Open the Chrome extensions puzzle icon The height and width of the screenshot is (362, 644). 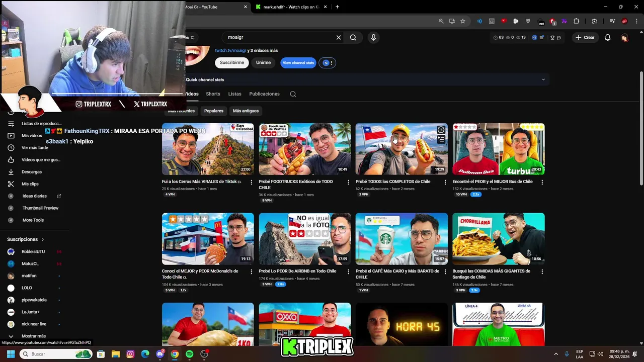577,21
